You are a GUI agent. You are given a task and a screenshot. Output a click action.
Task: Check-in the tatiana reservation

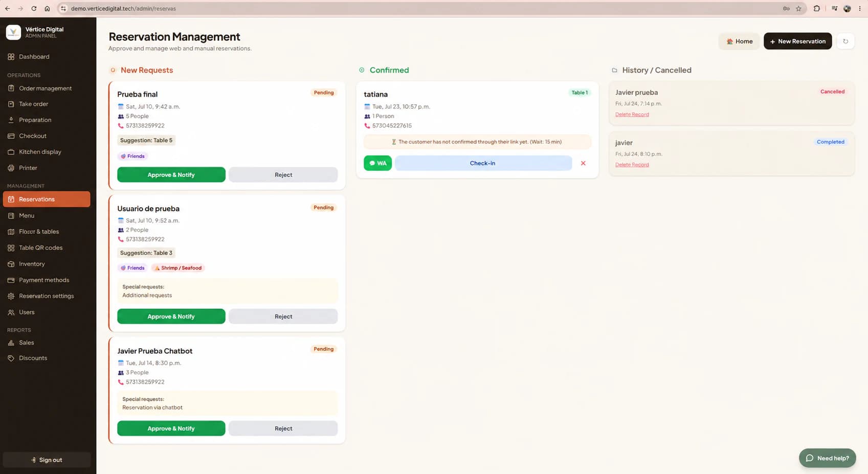[x=483, y=163]
